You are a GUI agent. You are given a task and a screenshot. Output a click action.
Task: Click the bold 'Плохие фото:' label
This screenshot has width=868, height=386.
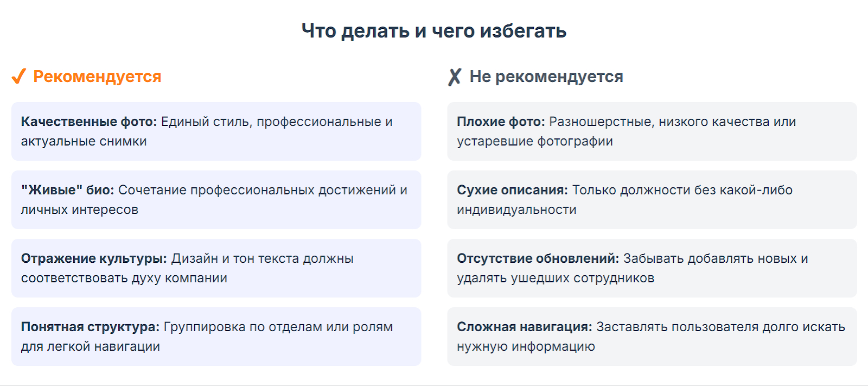[x=501, y=122]
